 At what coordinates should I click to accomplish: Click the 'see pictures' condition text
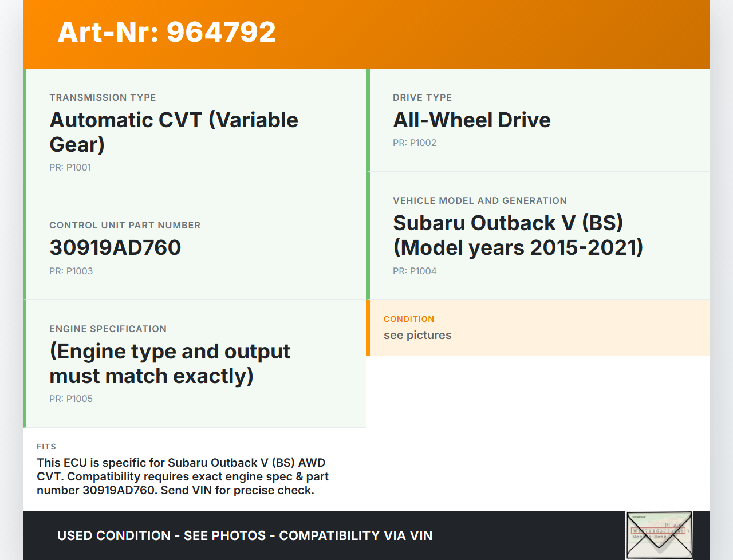(x=417, y=336)
